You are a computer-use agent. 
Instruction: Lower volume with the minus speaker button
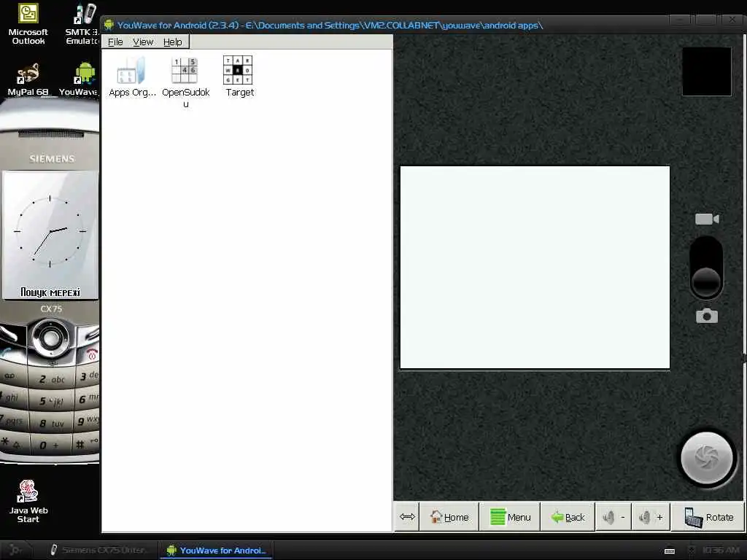pos(614,517)
